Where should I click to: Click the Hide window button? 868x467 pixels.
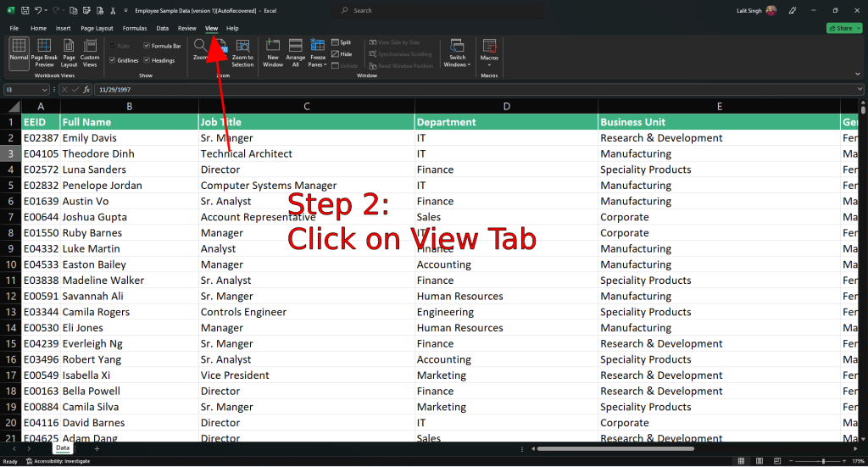point(342,53)
